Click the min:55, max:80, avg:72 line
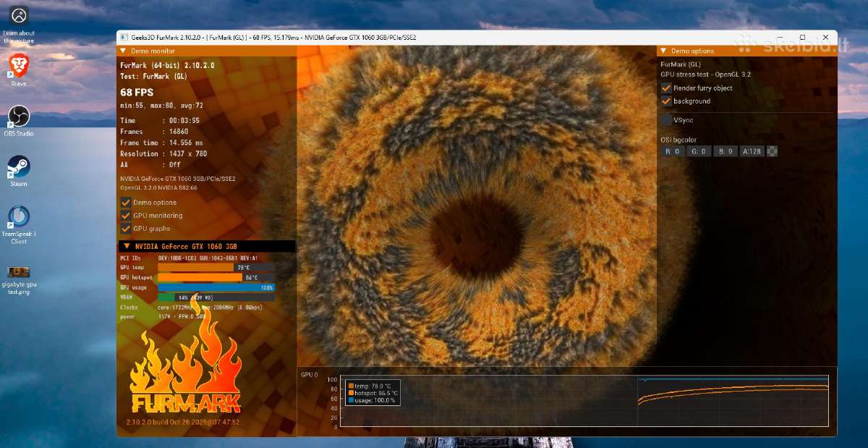 (162, 106)
